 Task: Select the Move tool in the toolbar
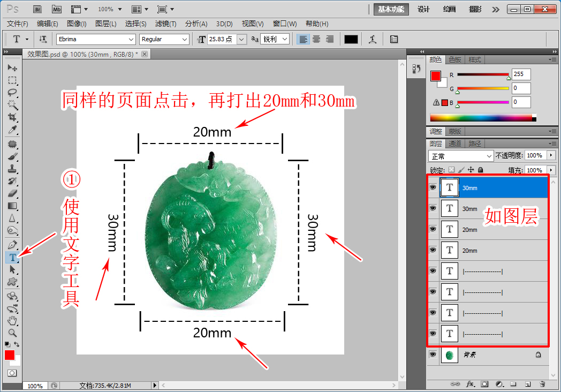point(12,66)
